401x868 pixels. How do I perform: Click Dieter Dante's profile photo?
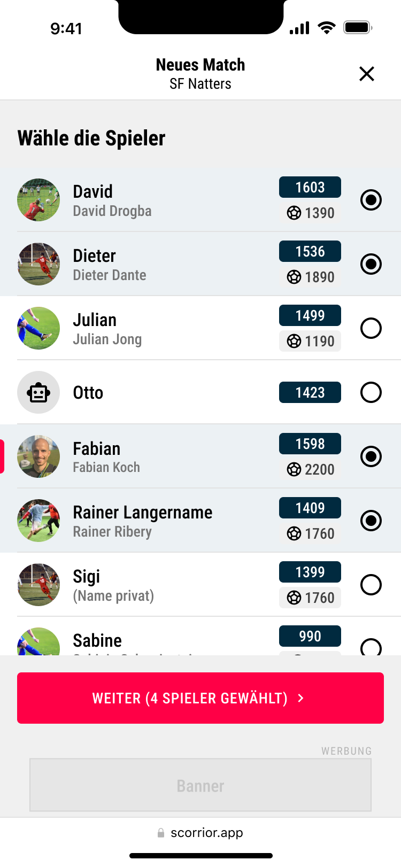tap(38, 264)
